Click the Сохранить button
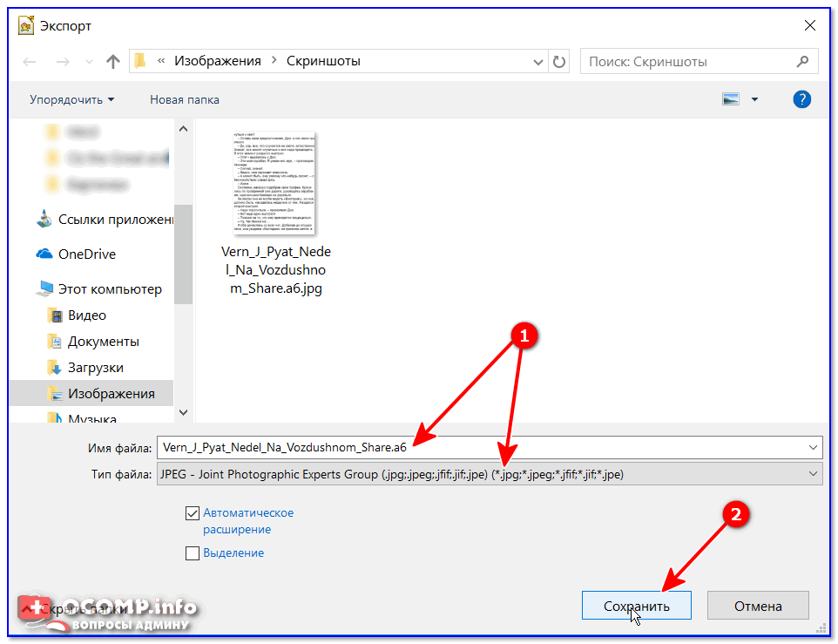 click(x=637, y=606)
